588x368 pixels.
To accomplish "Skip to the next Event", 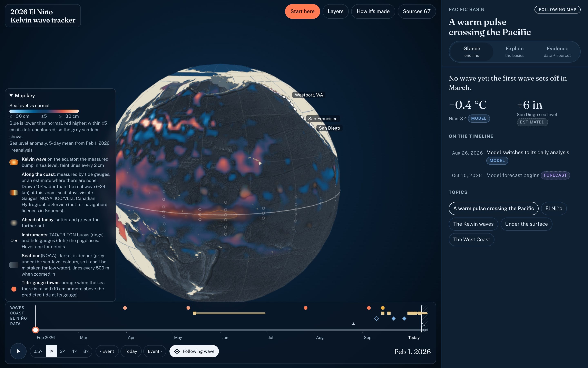I will click(x=155, y=351).
